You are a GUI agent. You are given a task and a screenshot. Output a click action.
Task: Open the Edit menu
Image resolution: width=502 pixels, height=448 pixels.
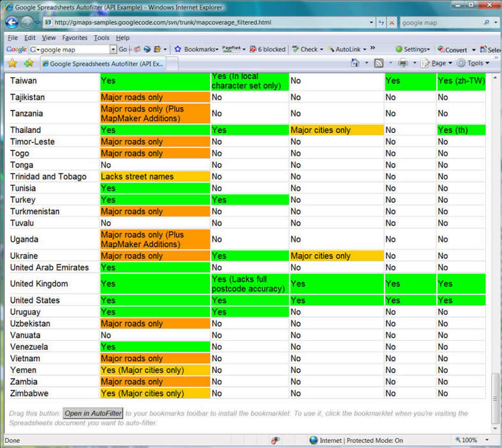point(30,38)
